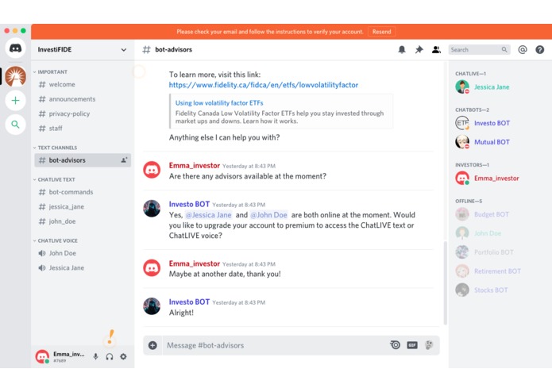Image resolution: width=552 pixels, height=392 pixels.
Task: Attach a file with plus button
Action: tap(152, 345)
